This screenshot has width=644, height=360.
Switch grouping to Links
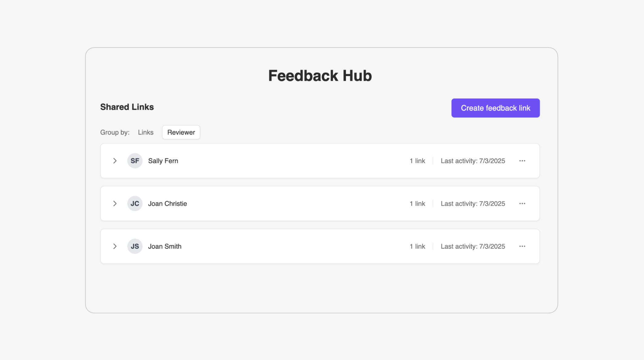(146, 132)
